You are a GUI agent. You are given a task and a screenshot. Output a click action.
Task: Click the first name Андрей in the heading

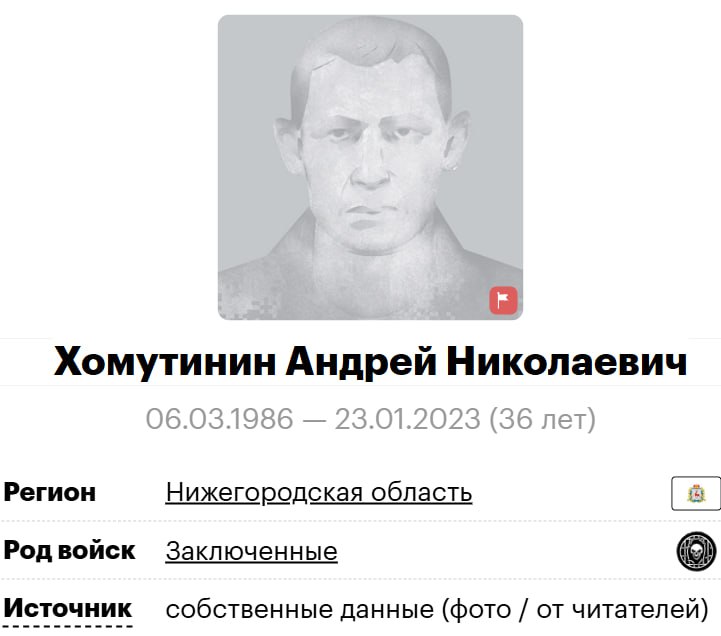(x=361, y=362)
